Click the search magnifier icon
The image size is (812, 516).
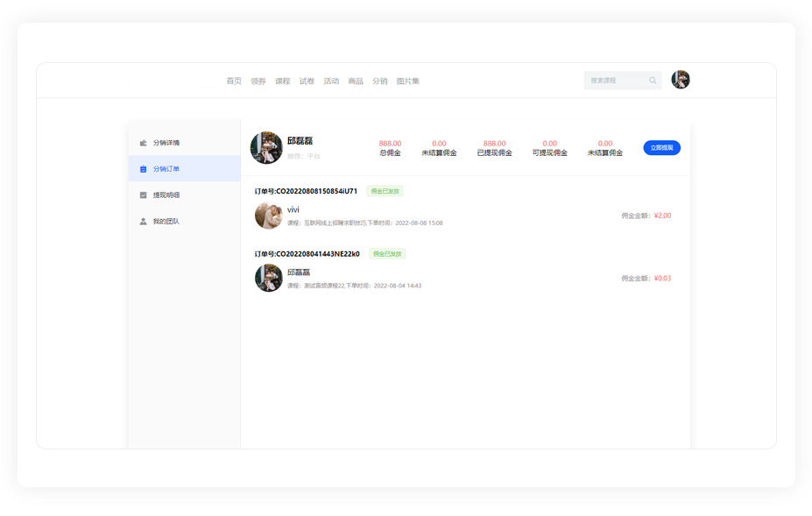[x=653, y=81]
